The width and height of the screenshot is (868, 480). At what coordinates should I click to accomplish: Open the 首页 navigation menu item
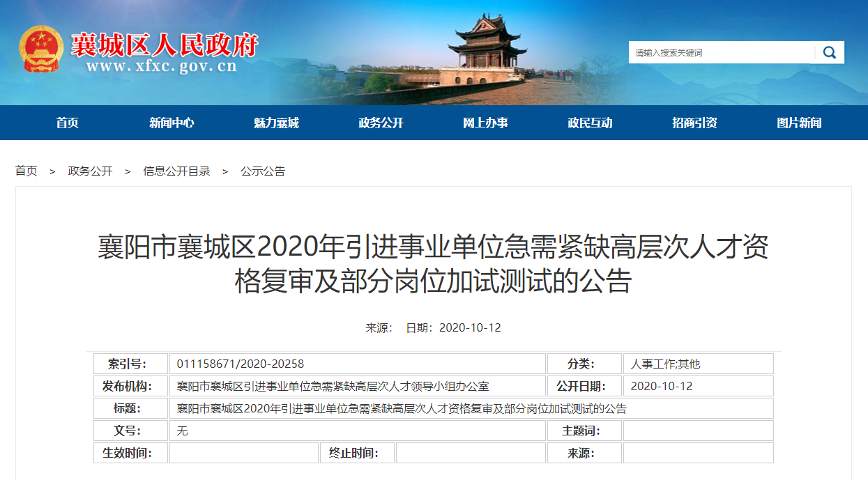68,123
